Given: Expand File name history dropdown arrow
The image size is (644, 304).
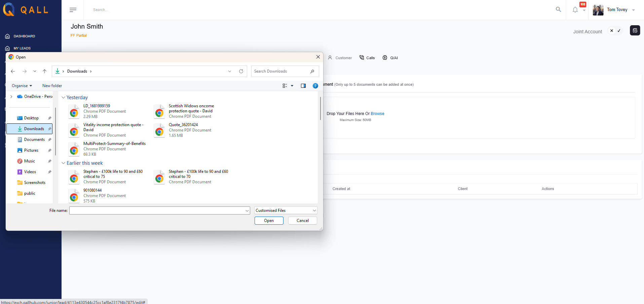Looking at the screenshot, I should coord(248,211).
